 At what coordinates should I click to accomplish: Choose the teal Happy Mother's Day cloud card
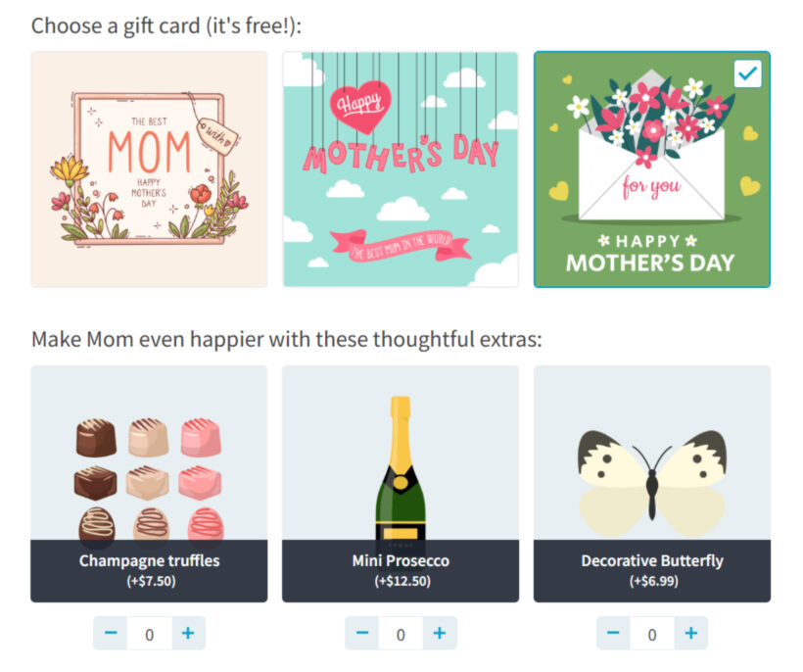coord(401,169)
